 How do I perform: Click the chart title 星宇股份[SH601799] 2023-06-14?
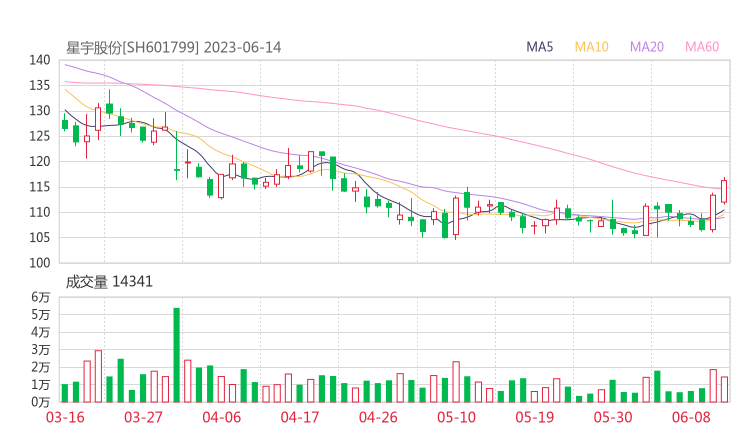pyautogui.click(x=173, y=48)
